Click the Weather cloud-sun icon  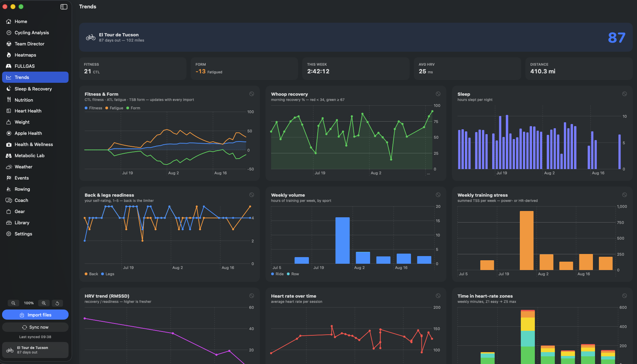(9, 167)
